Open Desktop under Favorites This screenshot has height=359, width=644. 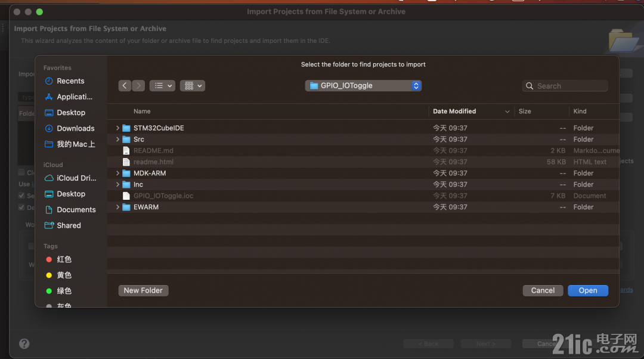click(x=70, y=113)
